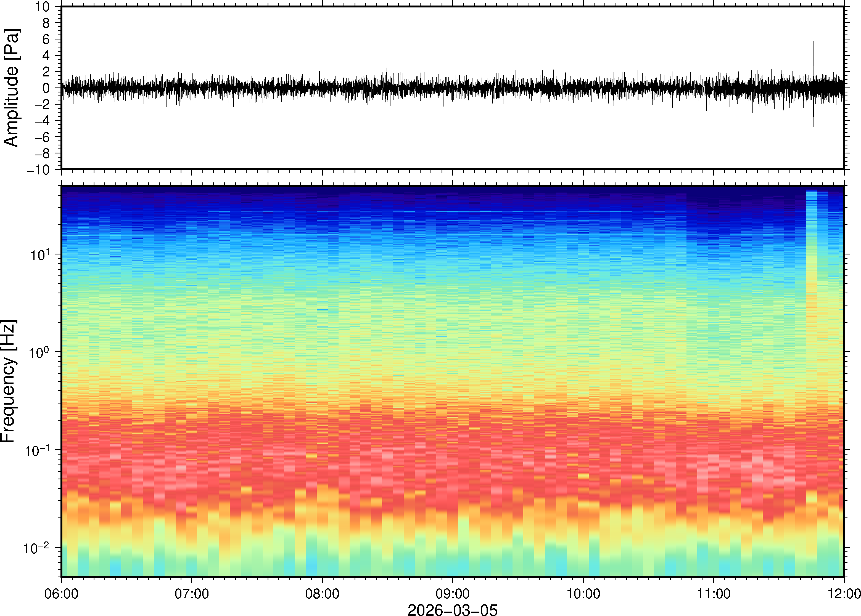Click the Frequency [Hz] axis title
This screenshot has height=616, width=861.
(8, 381)
